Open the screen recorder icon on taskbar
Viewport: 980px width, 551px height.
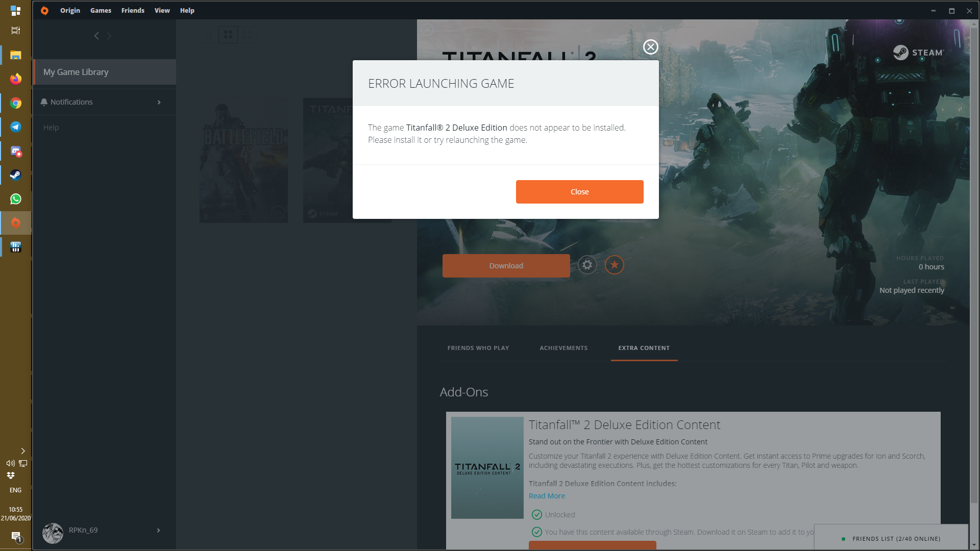click(x=16, y=151)
